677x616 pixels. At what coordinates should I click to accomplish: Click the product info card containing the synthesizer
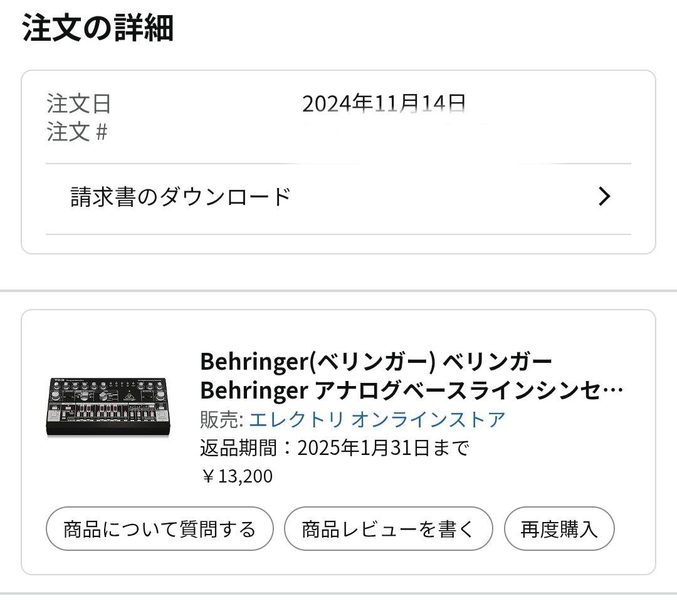(x=338, y=439)
